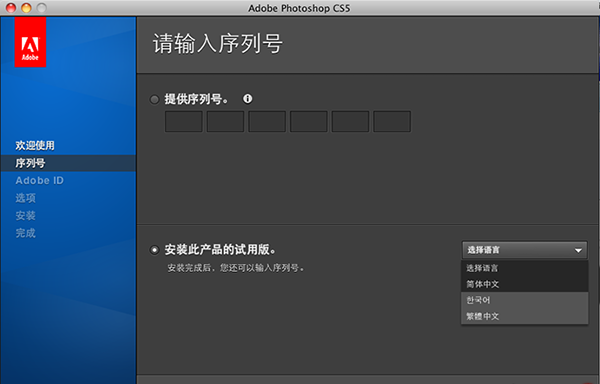Choose 简体中文 from language list
The image size is (600, 384).
coord(525,284)
